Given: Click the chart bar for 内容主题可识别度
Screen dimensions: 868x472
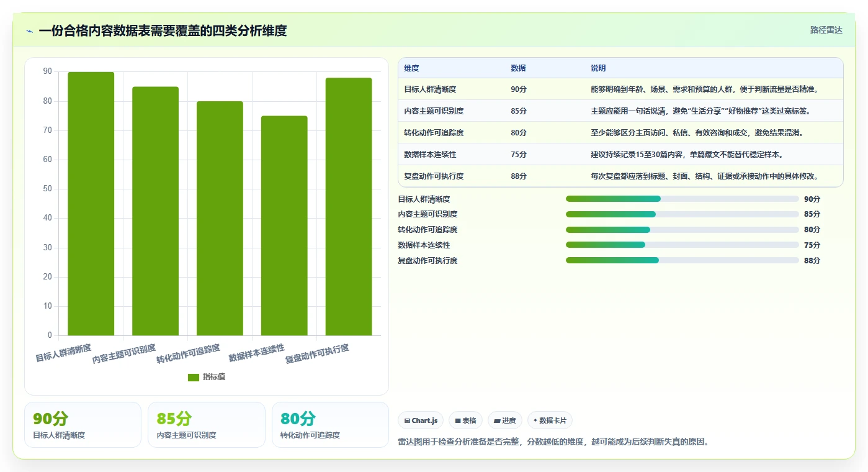Looking at the screenshot, I should click(x=155, y=211).
